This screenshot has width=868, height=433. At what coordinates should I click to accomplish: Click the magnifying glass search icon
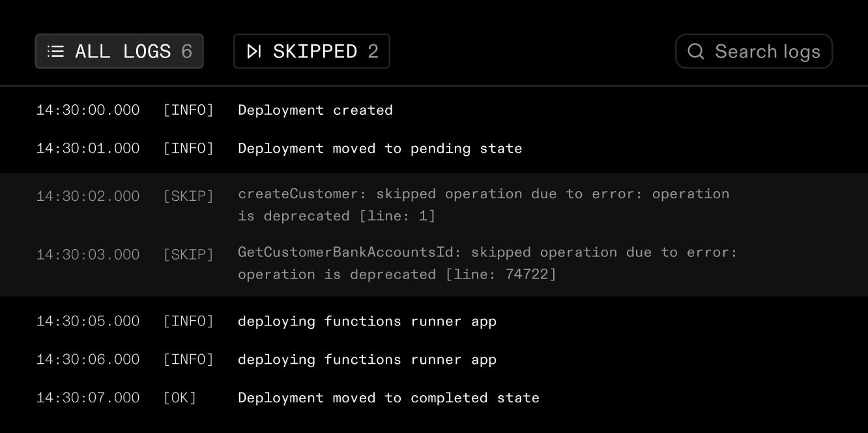coord(695,51)
